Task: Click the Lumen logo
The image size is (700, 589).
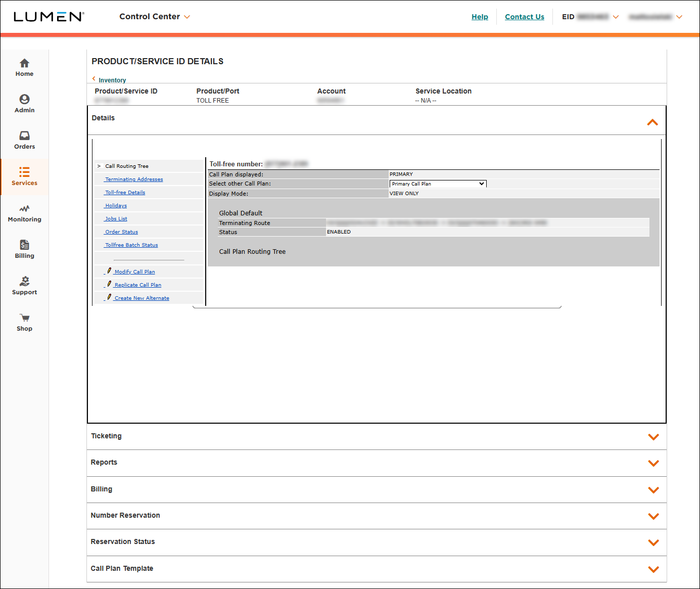Action: point(48,16)
